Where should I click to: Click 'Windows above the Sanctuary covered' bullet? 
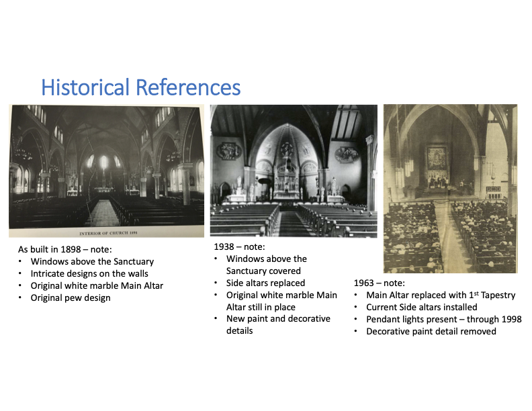[x=266, y=265]
